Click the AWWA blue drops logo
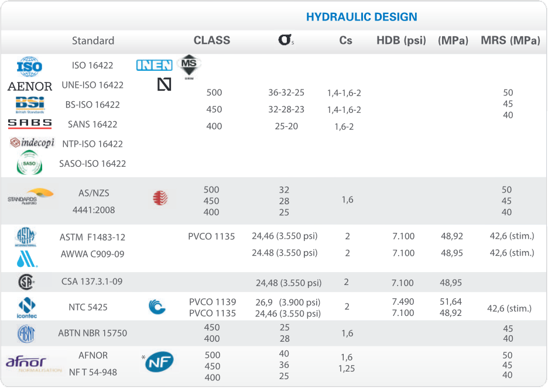This screenshot has height=392, width=548. (27, 259)
